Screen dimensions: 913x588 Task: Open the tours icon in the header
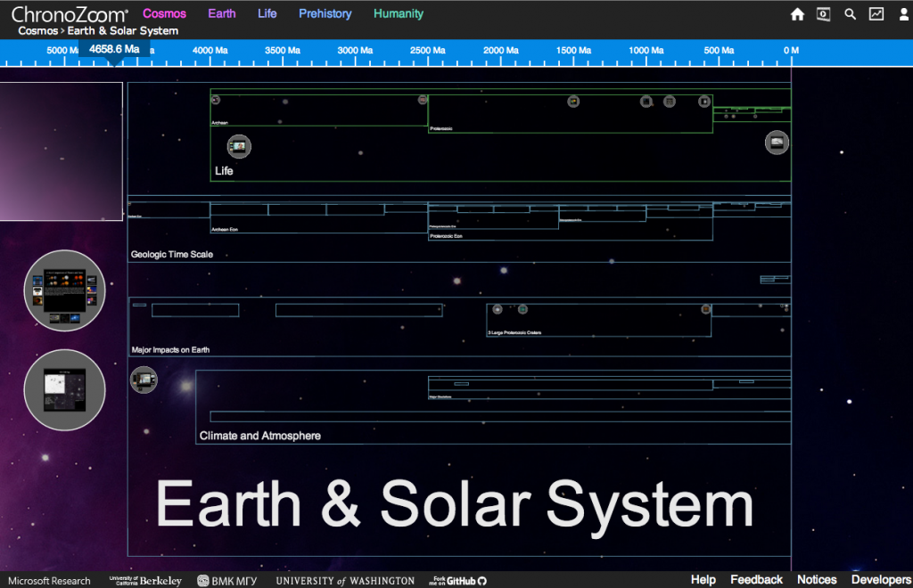(823, 14)
